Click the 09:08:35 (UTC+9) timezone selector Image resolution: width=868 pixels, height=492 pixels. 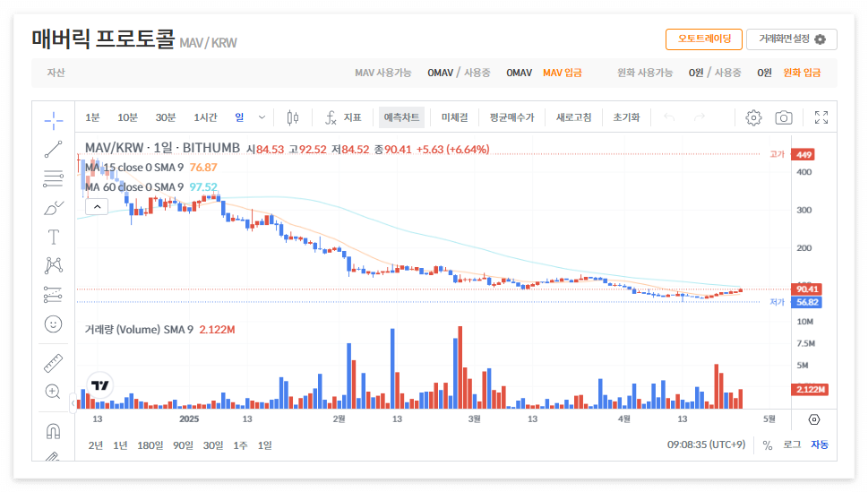pyautogui.click(x=706, y=445)
